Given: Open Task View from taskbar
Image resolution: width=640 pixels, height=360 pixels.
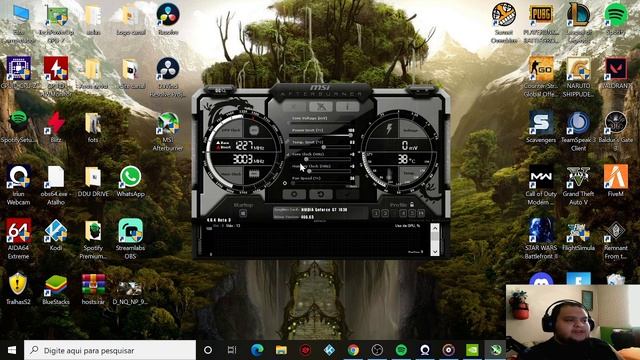Looking at the screenshot, I should 232,350.
